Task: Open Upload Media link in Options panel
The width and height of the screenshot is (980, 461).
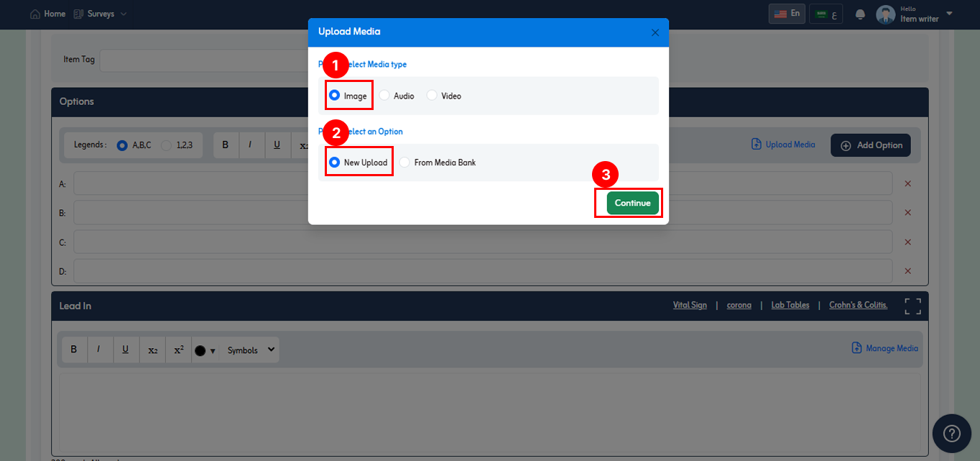Action: (x=783, y=145)
